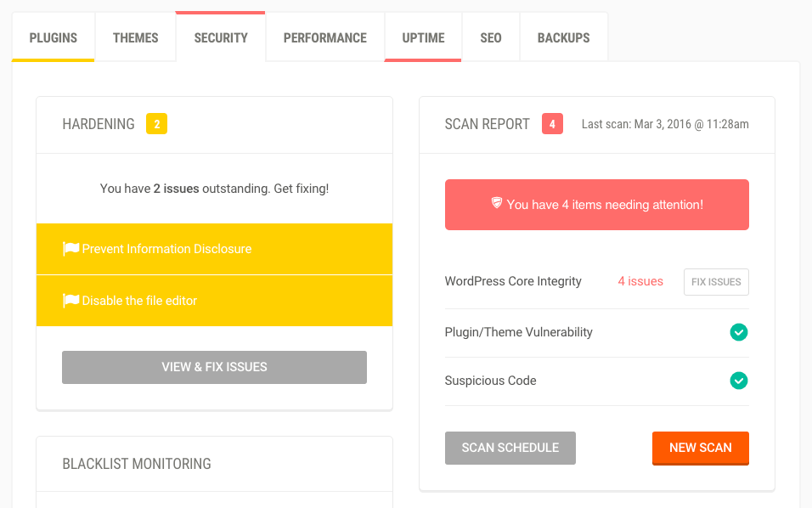Open the PERFORMANCE tab
This screenshot has height=508, width=812.
(324, 37)
